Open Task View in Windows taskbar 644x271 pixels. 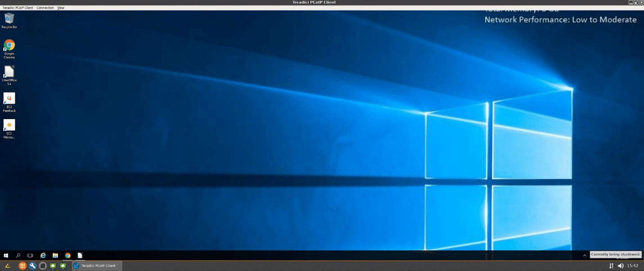(x=30, y=255)
